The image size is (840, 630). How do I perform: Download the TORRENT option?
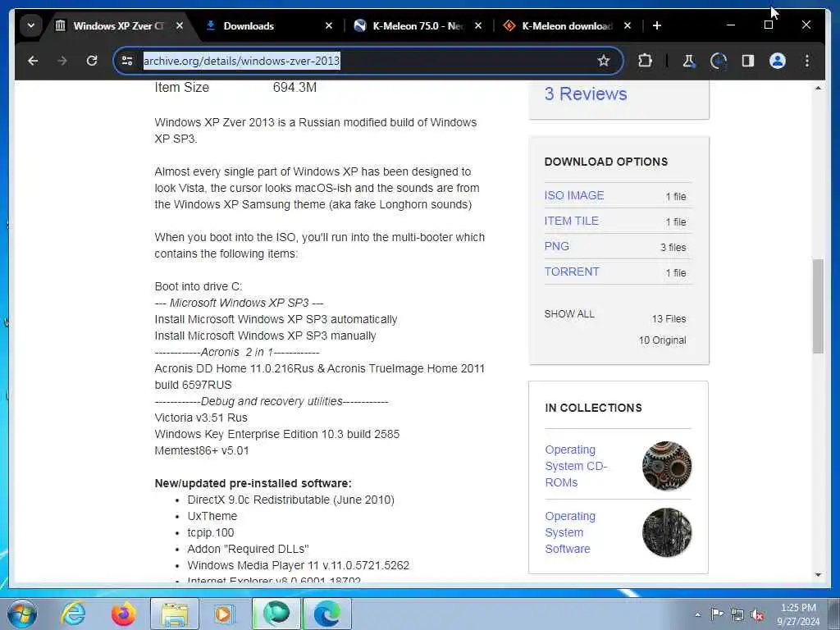[x=572, y=272]
